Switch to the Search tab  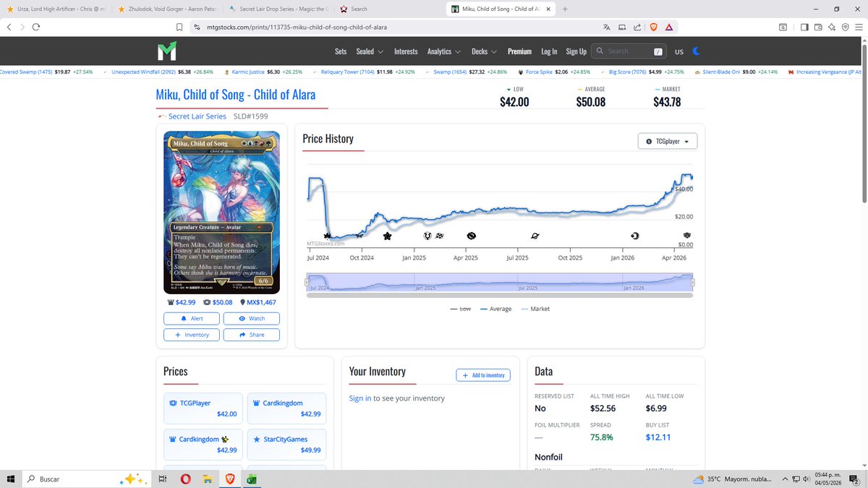click(388, 9)
